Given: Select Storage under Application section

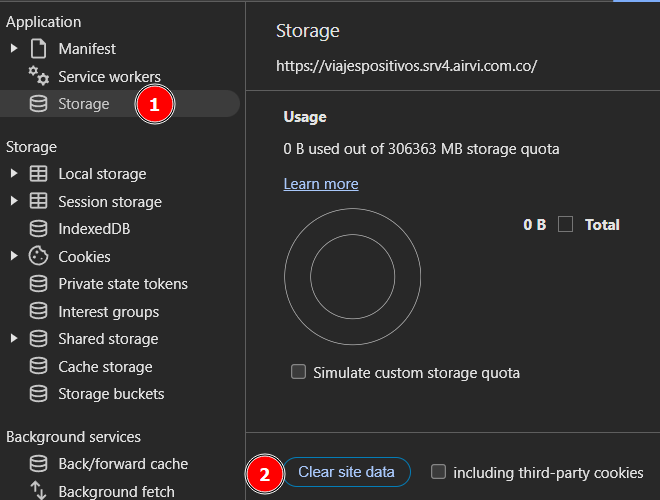Looking at the screenshot, I should point(83,104).
